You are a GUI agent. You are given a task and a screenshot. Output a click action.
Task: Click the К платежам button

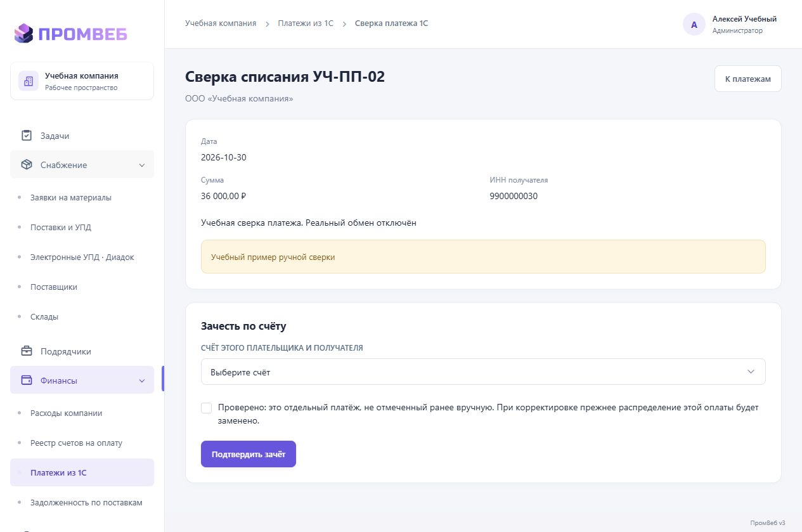[748, 79]
